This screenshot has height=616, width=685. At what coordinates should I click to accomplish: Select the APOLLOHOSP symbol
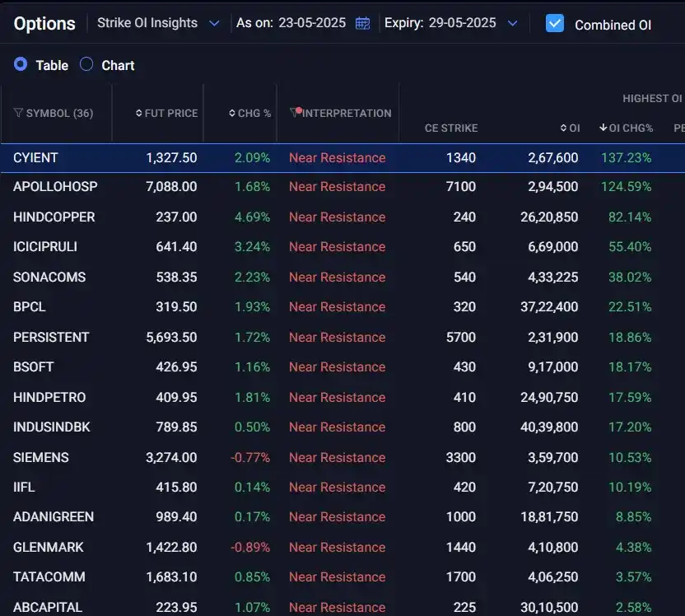(x=55, y=187)
